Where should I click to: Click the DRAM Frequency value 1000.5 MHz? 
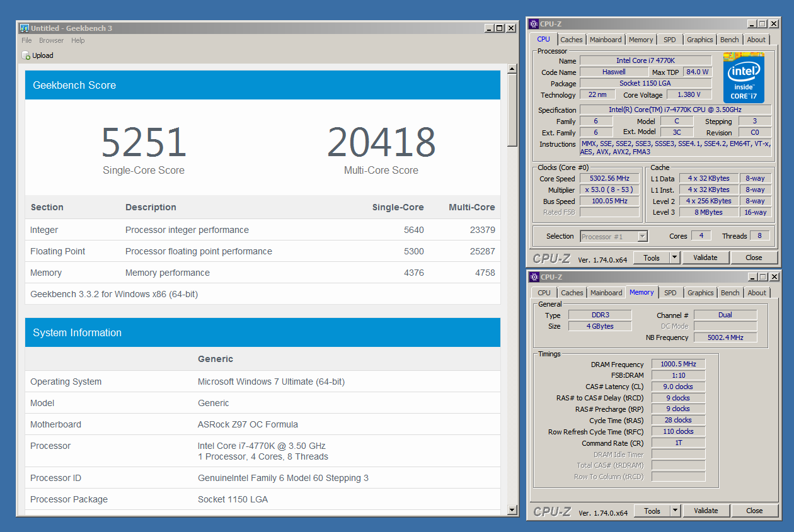point(678,364)
